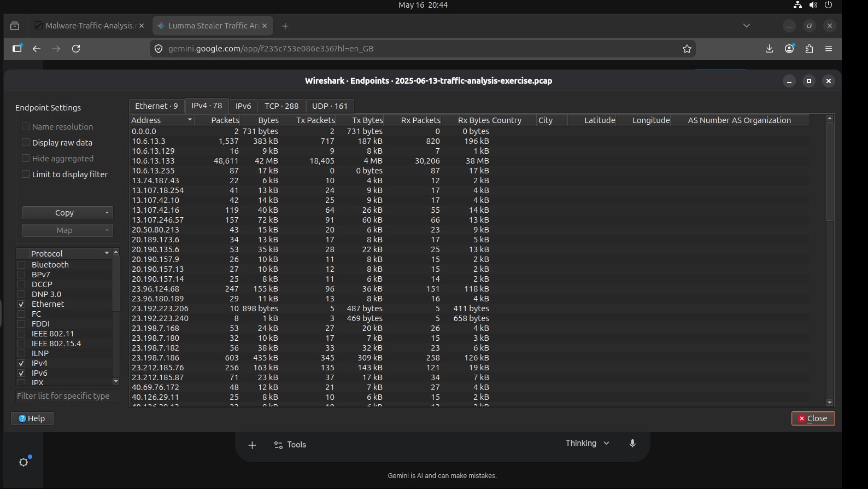Click the protocol list scroll down arrow

116,381
